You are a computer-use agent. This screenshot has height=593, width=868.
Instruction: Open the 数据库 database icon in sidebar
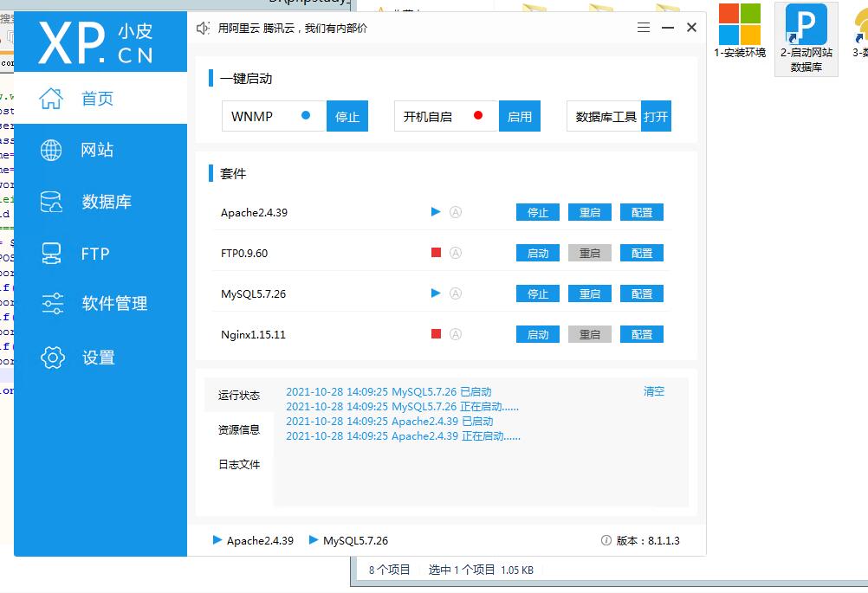tap(52, 203)
